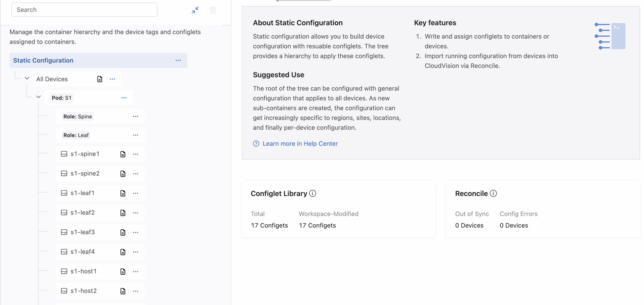Open more options for Static Configuration
644x305 pixels.
point(178,60)
